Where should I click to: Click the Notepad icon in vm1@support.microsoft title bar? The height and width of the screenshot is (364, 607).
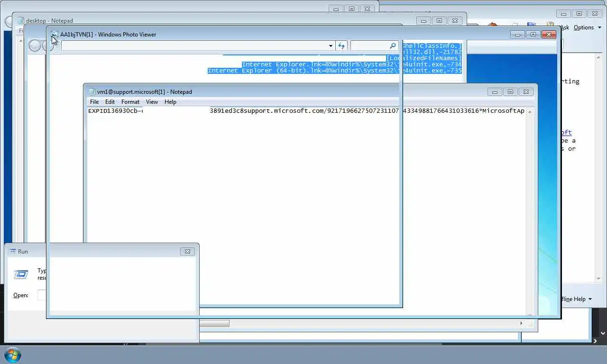coord(92,92)
